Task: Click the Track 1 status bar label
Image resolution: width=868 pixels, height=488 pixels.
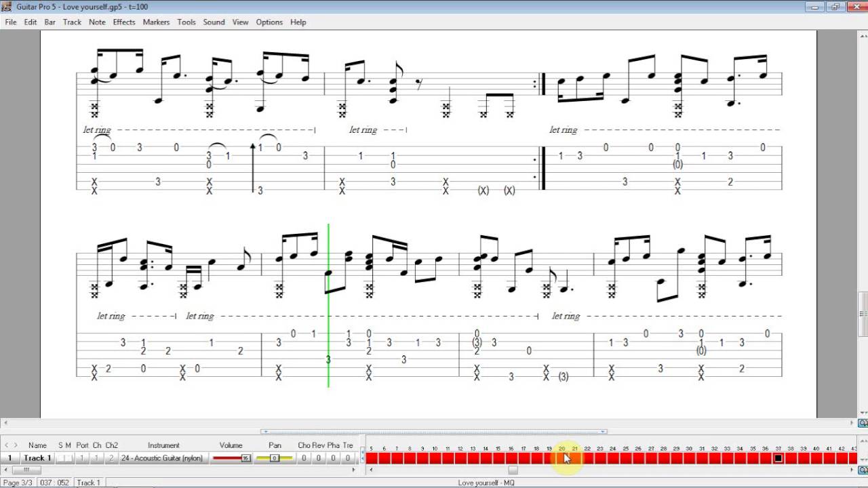Action: (x=89, y=483)
